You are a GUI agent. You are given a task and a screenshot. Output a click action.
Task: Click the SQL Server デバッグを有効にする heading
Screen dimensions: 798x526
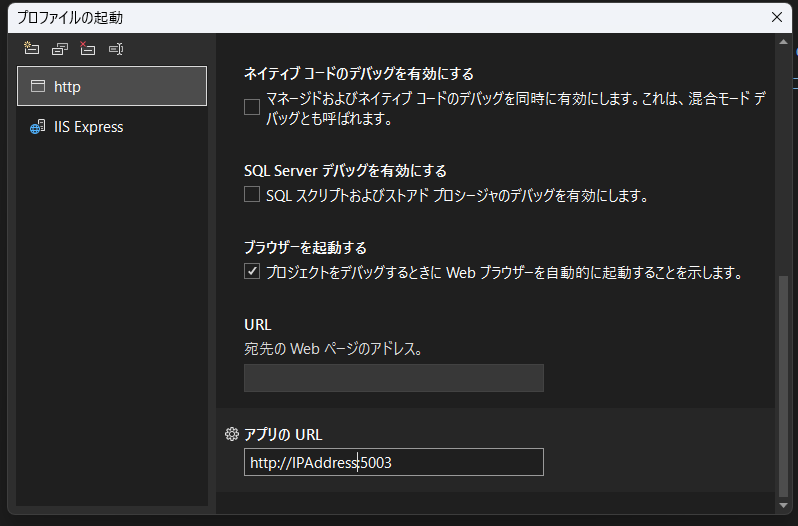(345, 171)
